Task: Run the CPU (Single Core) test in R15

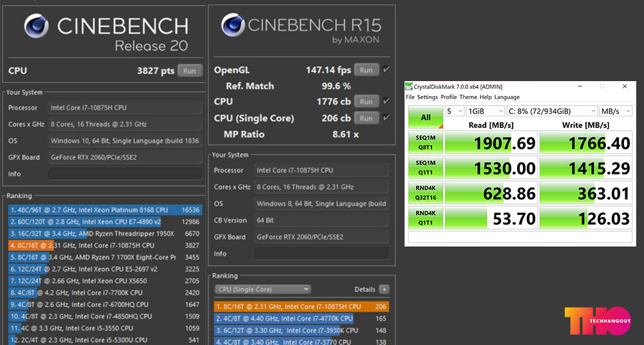Action: (x=366, y=118)
